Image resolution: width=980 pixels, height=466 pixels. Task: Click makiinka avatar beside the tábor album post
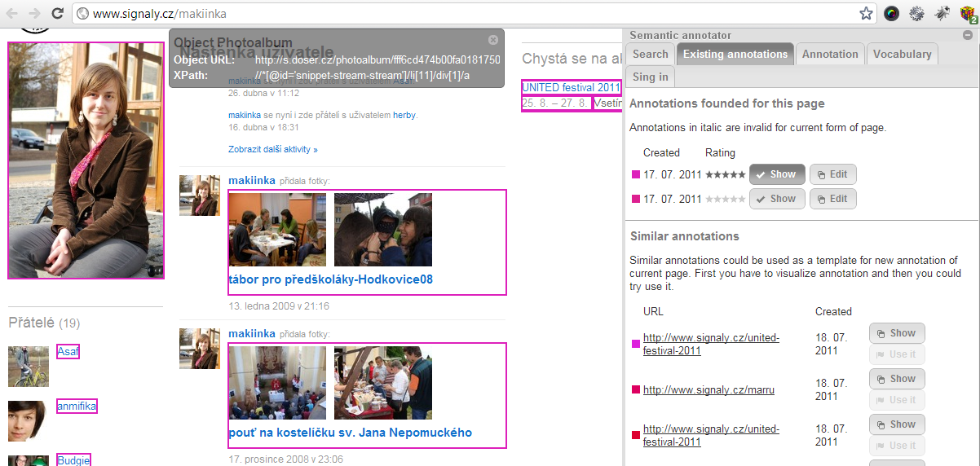[200, 196]
